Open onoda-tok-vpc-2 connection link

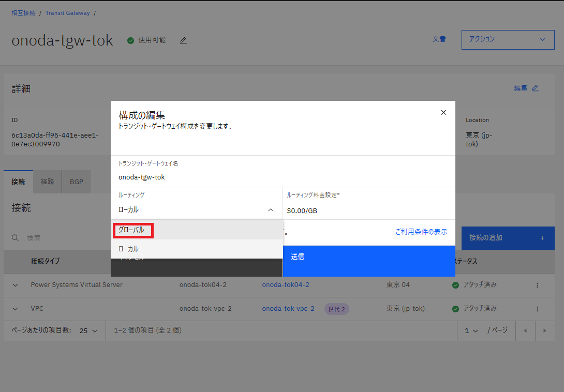pyautogui.click(x=288, y=309)
